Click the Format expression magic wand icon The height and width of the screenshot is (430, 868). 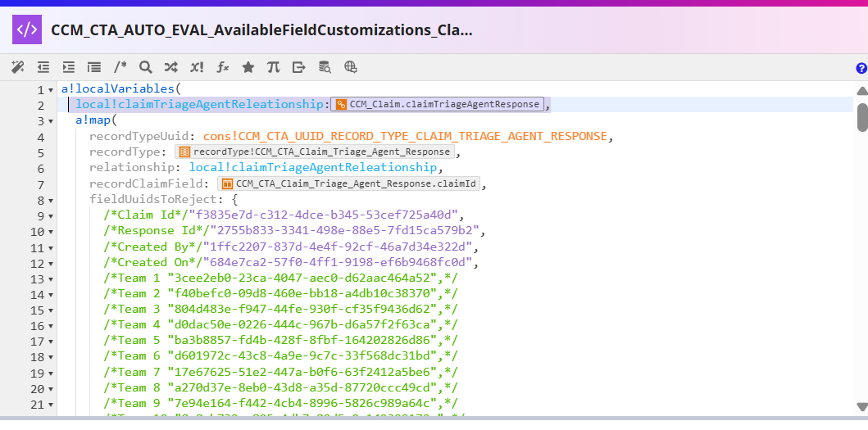tap(18, 67)
